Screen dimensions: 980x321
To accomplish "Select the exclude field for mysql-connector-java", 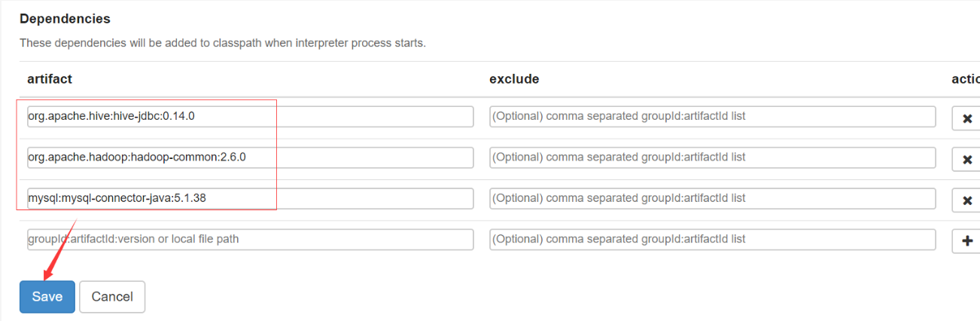I will pyautogui.click(x=713, y=198).
